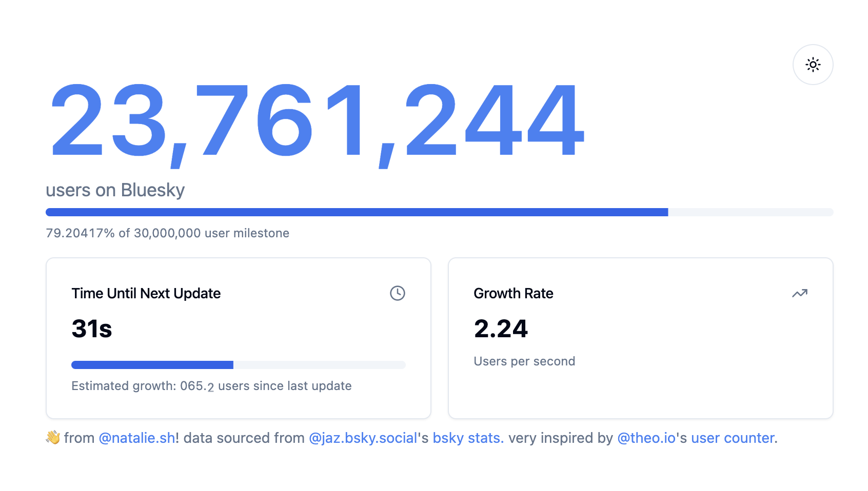Toggle the light/dark theme sun button
Viewport: 868px width, 491px height.
click(813, 65)
